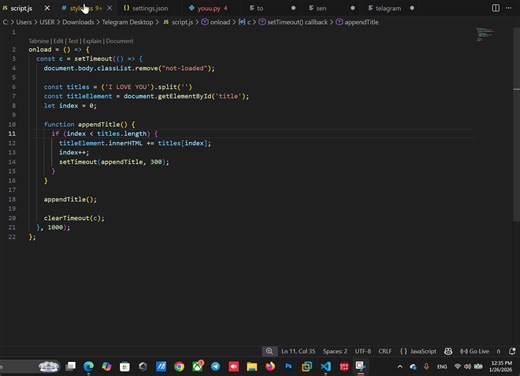
Task: Open Copilot app on the taskbar
Action: coord(107,367)
